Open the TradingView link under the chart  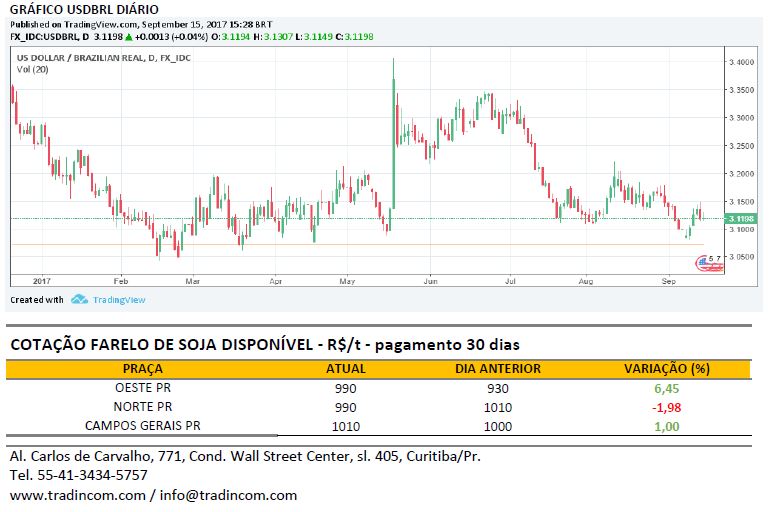point(121,299)
